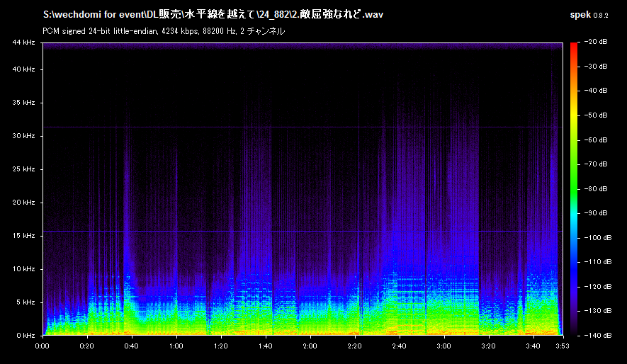Click the 5 kHz frequency axis label
Image resolution: width=627 pixels, height=364 pixels.
(x=26, y=302)
